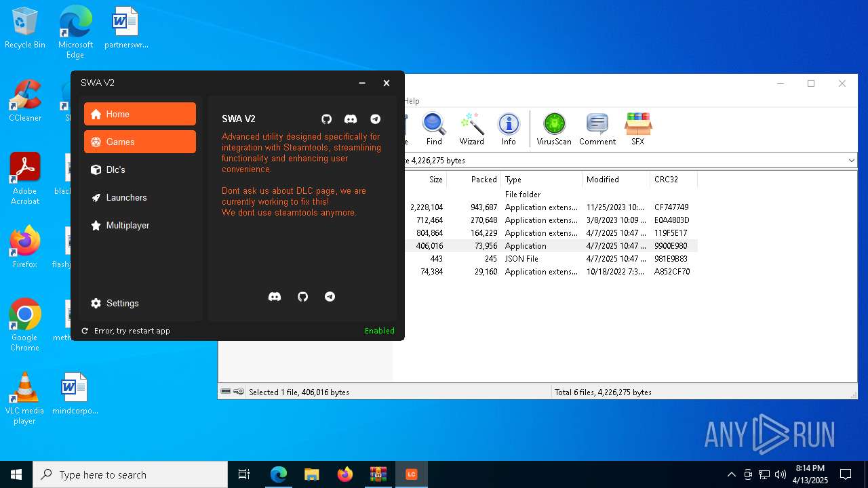Open Microsoft Edge desktop shortcut

coord(75,32)
